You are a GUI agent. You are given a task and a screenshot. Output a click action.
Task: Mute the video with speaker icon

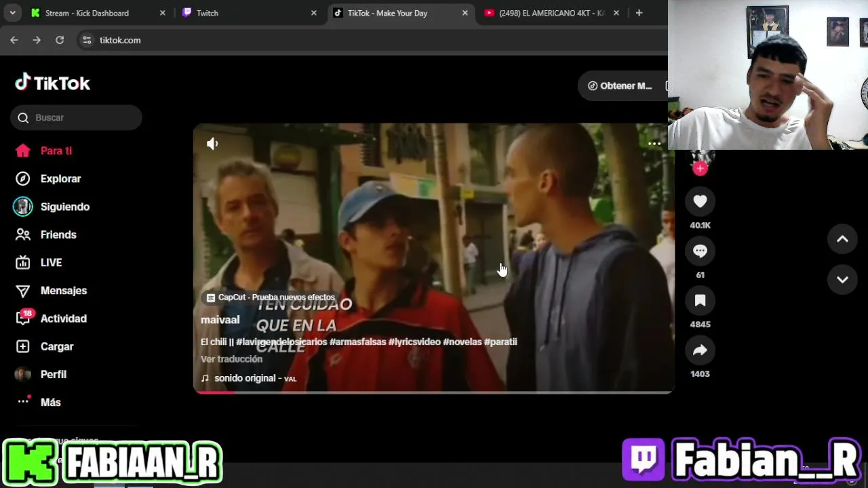coord(212,144)
